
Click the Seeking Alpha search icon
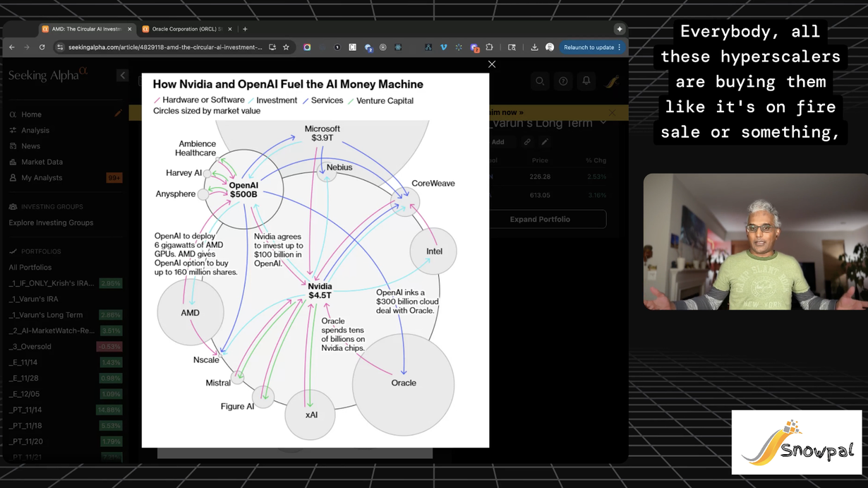pos(540,81)
